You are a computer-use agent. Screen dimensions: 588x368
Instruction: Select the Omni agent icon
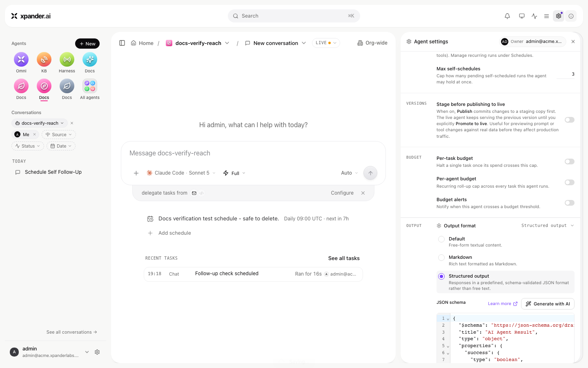coord(21,60)
